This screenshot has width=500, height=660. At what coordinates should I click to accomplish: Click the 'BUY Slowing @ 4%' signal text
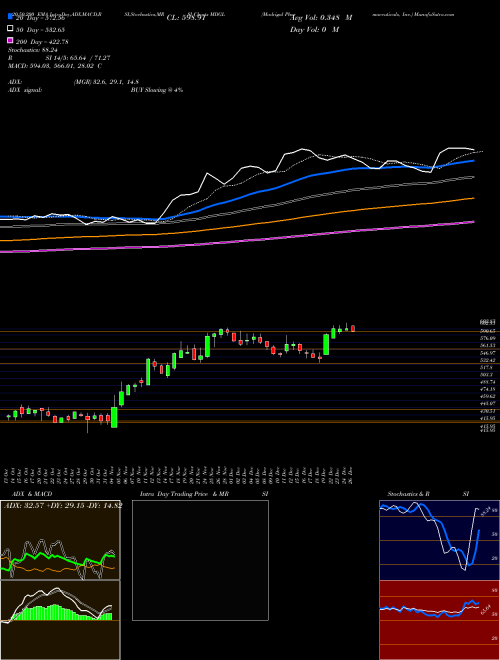tap(157, 90)
